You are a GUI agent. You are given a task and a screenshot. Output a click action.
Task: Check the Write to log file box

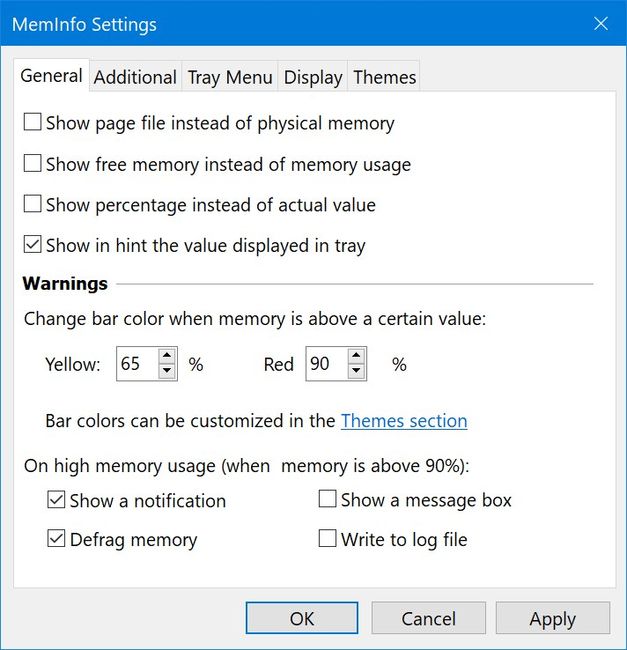pos(327,540)
